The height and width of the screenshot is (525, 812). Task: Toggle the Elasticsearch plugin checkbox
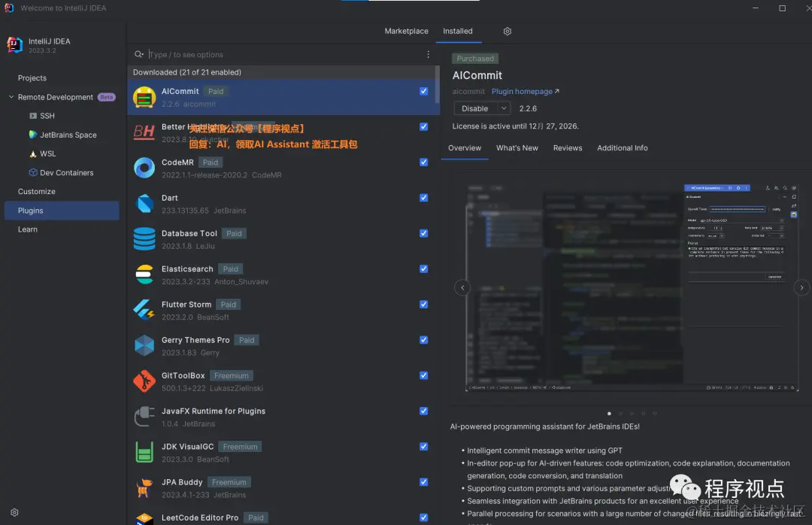pyautogui.click(x=423, y=269)
